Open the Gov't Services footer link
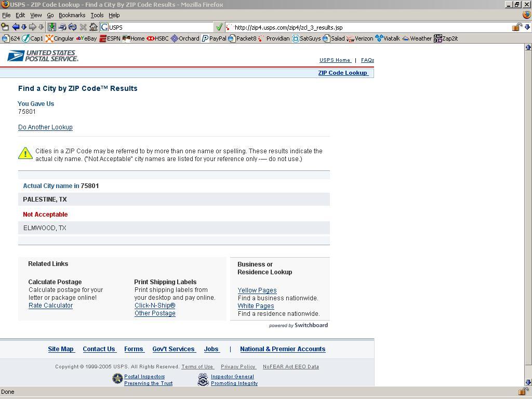 (x=174, y=349)
